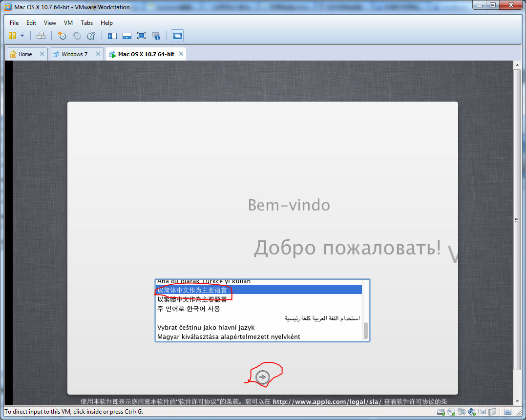Select the Korean language row
This screenshot has height=420, width=526.
[x=259, y=309]
